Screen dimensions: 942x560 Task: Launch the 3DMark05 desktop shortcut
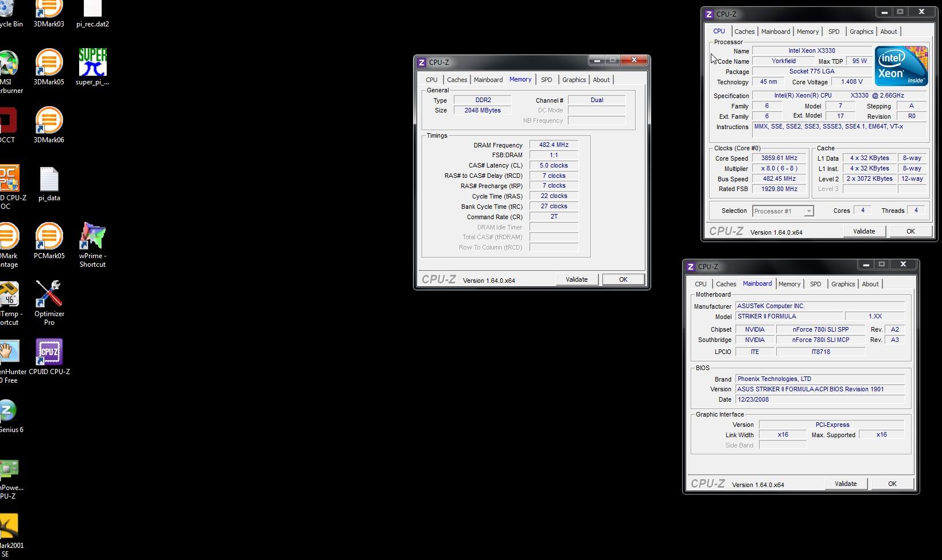(49, 67)
